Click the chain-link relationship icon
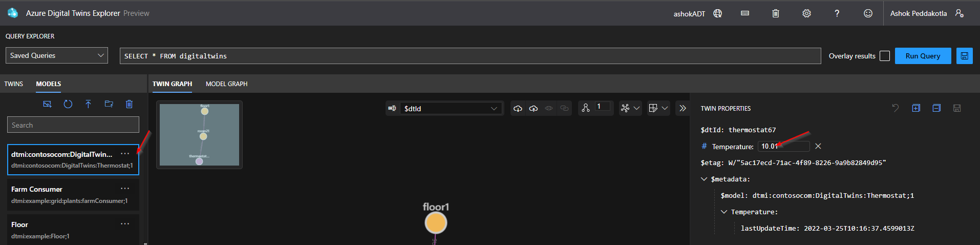980x245 pixels. [x=564, y=108]
